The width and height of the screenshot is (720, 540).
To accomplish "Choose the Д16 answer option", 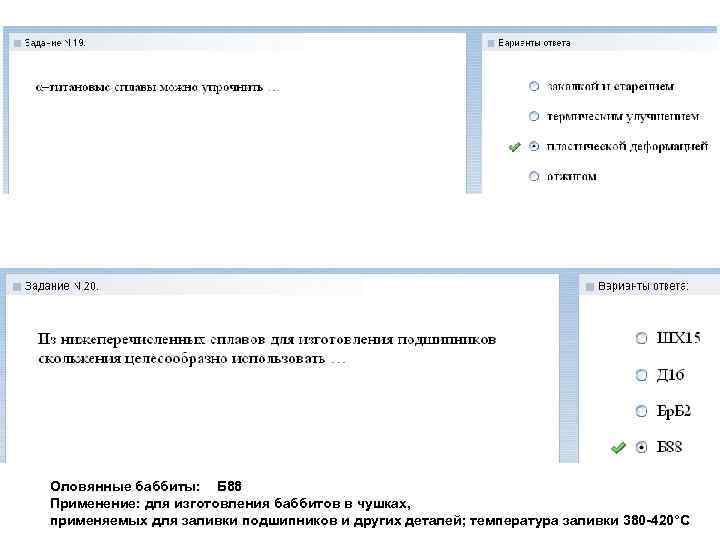I will (x=641, y=375).
